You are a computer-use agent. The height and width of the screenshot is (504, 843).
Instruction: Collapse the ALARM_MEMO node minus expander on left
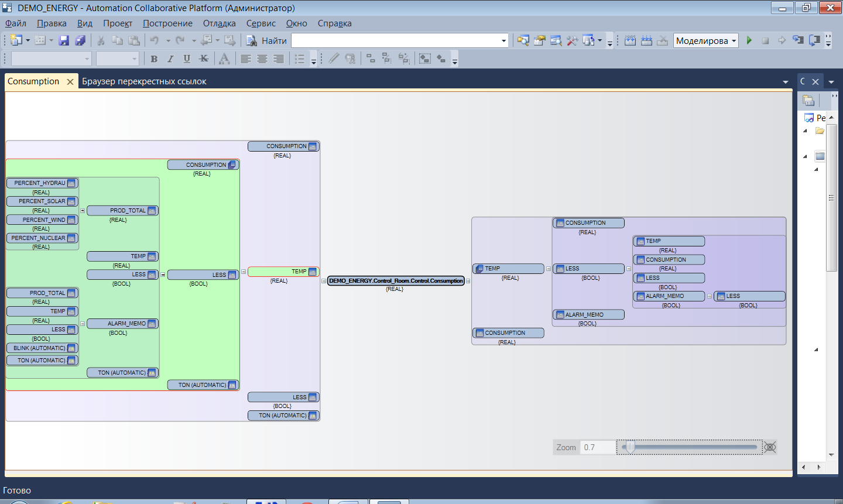click(x=83, y=324)
